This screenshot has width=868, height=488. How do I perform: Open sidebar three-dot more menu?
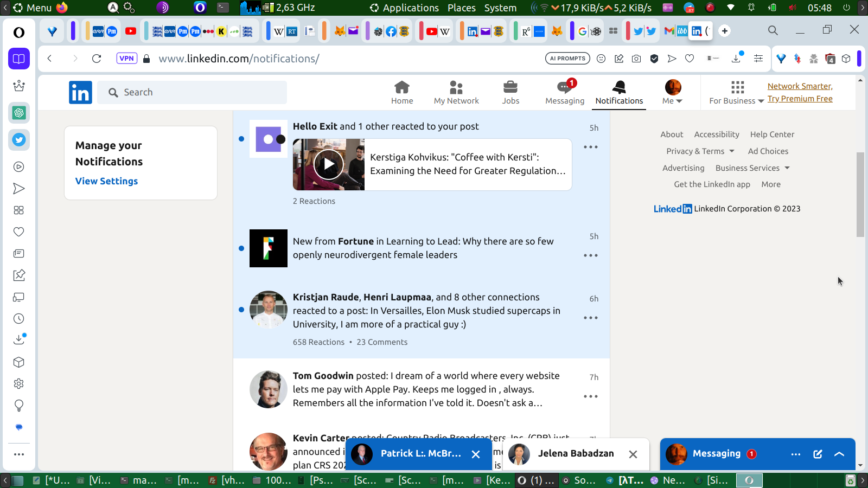click(x=19, y=454)
